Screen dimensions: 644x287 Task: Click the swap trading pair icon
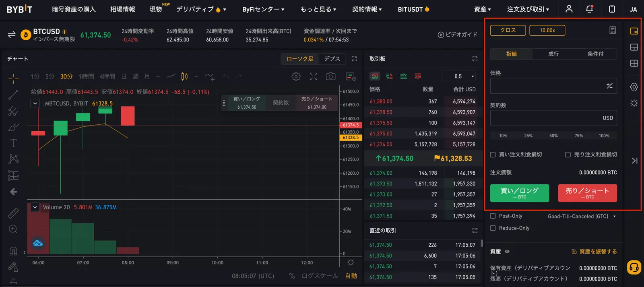tap(12, 35)
